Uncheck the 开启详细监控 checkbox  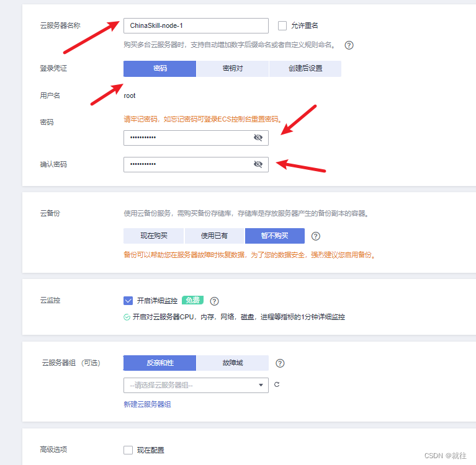pyautogui.click(x=128, y=301)
